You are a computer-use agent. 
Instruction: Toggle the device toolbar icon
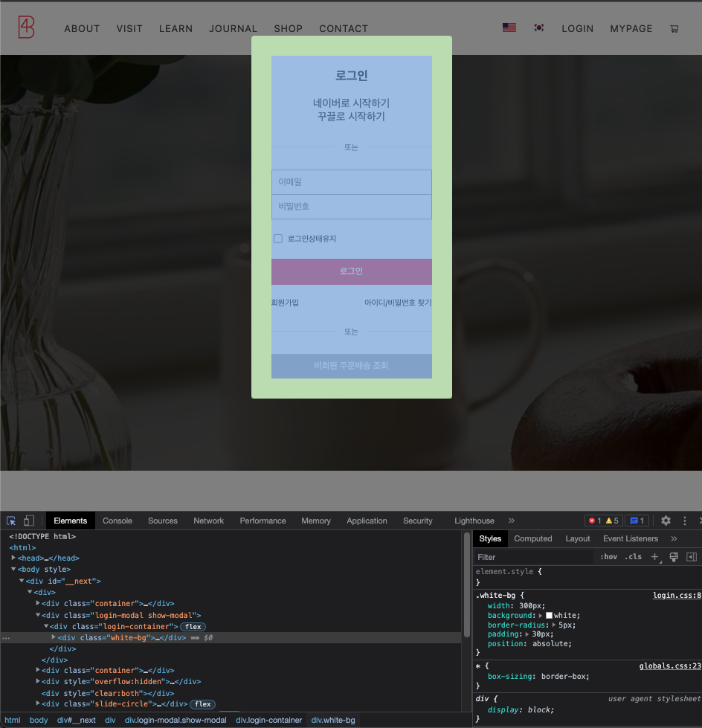click(29, 521)
